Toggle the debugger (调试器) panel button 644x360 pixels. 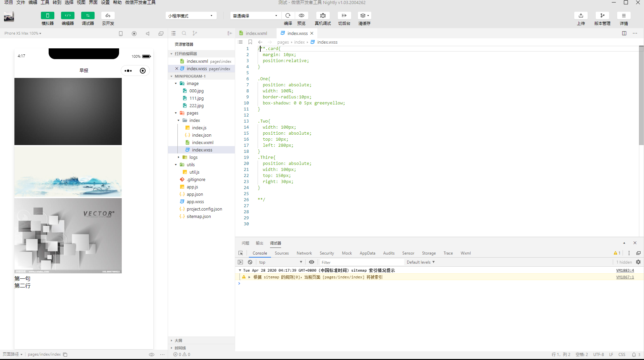click(x=88, y=15)
